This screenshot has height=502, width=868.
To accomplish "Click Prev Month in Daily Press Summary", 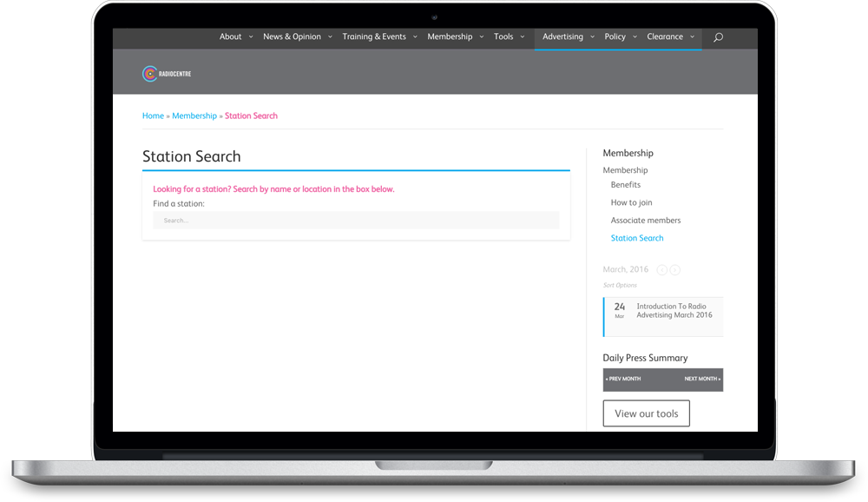I will [623, 380].
